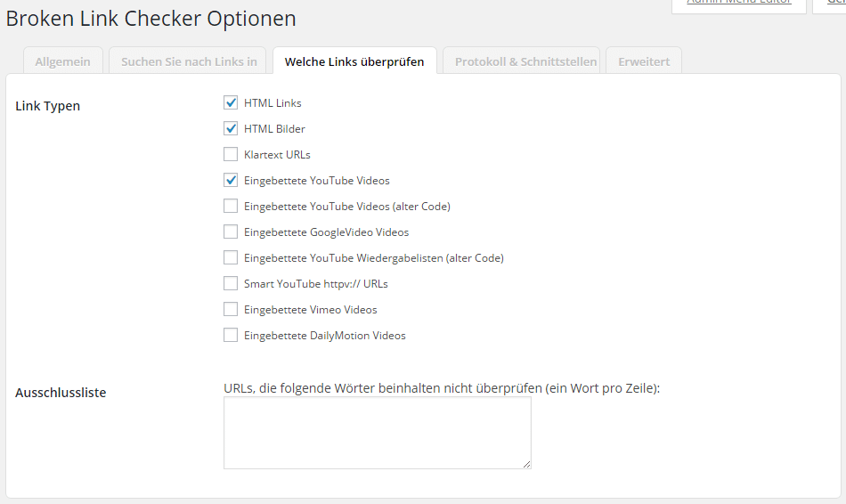Enable the Klartext URLs checkbox

pyautogui.click(x=231, y=154)
